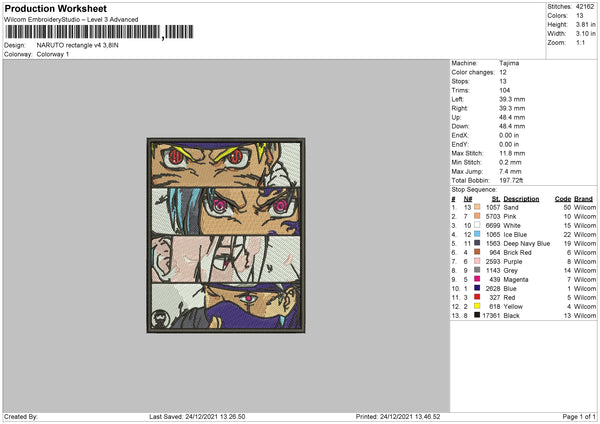
Task: Click the Height value 3.81 in
Action: pos(586,24)
